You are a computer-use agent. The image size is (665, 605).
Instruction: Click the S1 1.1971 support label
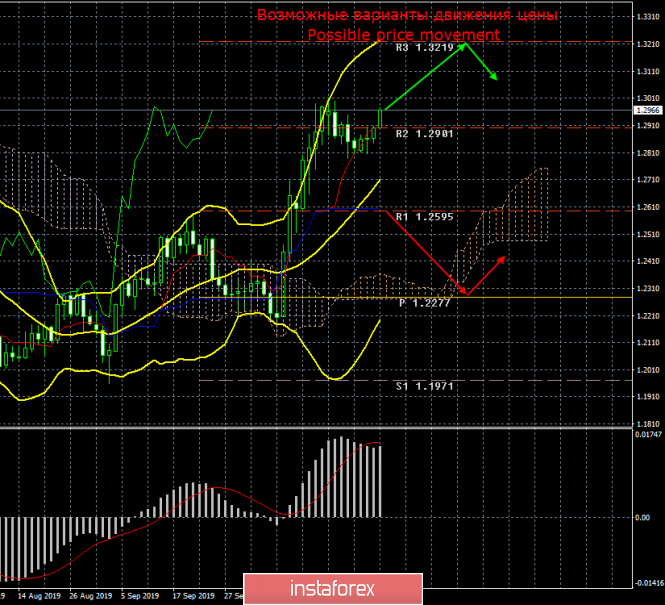pos(425,386)
